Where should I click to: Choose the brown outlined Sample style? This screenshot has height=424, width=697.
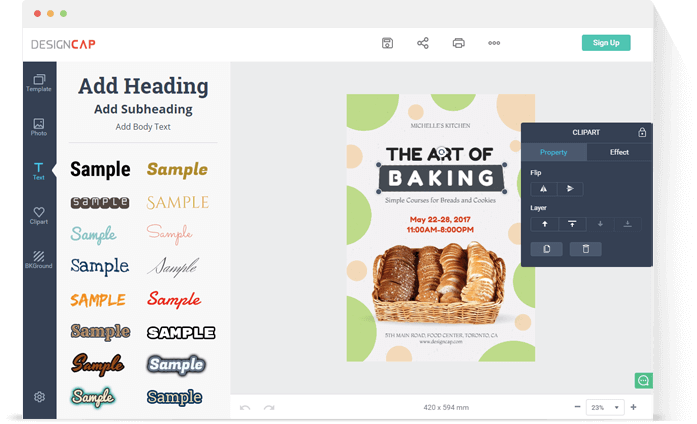coord(100,332)
